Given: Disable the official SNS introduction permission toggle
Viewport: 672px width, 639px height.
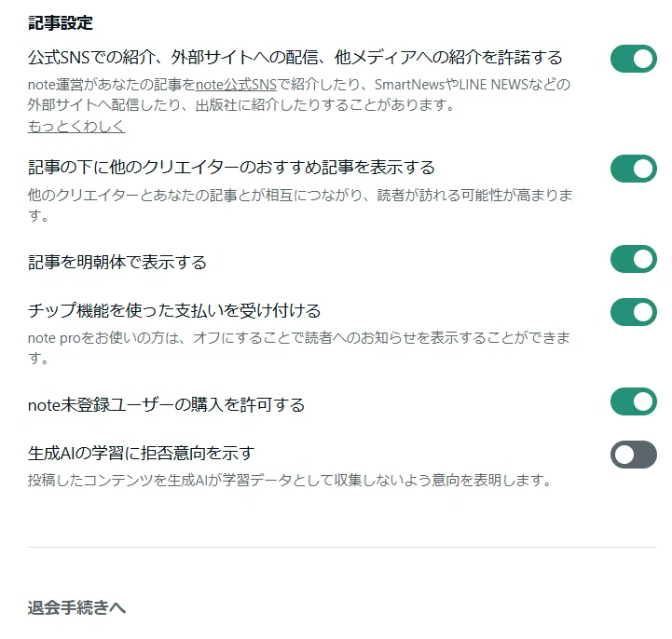Looking at the screenshot, I should pyautogui.click(x=634, y=59).
